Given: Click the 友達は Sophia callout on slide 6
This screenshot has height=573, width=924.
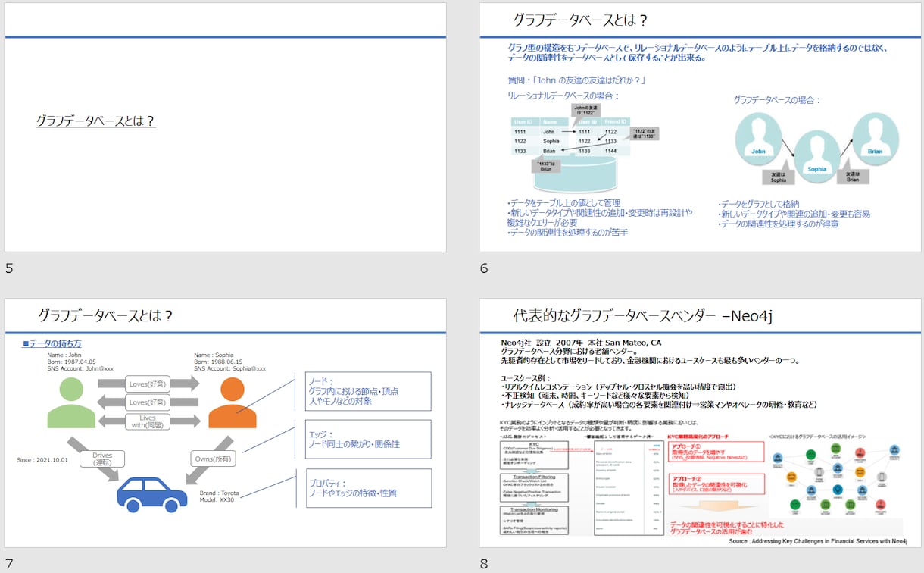Looking at the screenshot, I should [779, 176].
